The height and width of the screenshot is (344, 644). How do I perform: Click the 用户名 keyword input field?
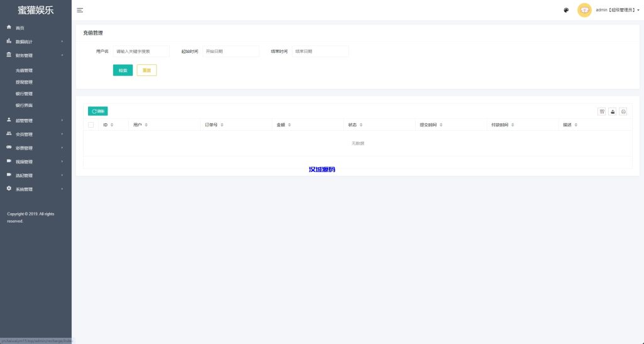click(141, 52)
